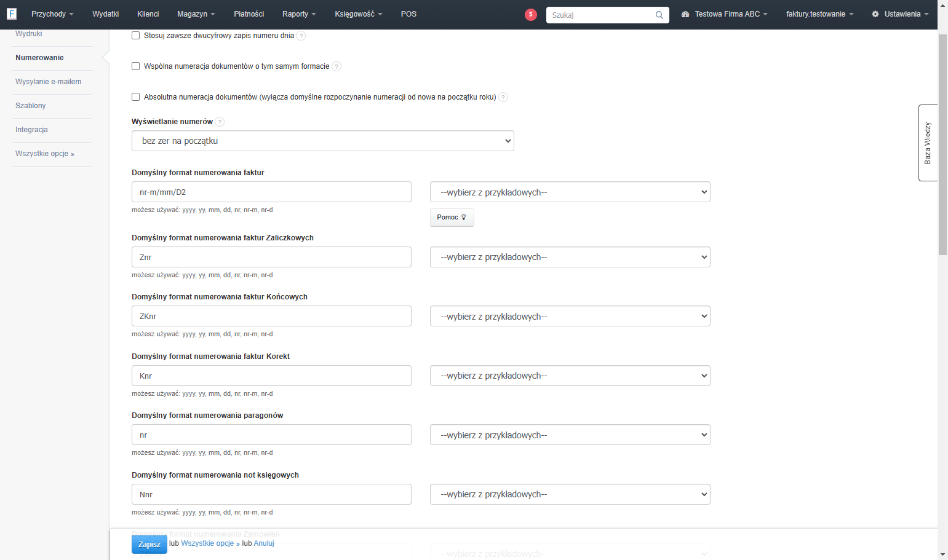Click the page vertical scrollbar
Viewport: 948px width, 560px height.
(x=942, y=144)
